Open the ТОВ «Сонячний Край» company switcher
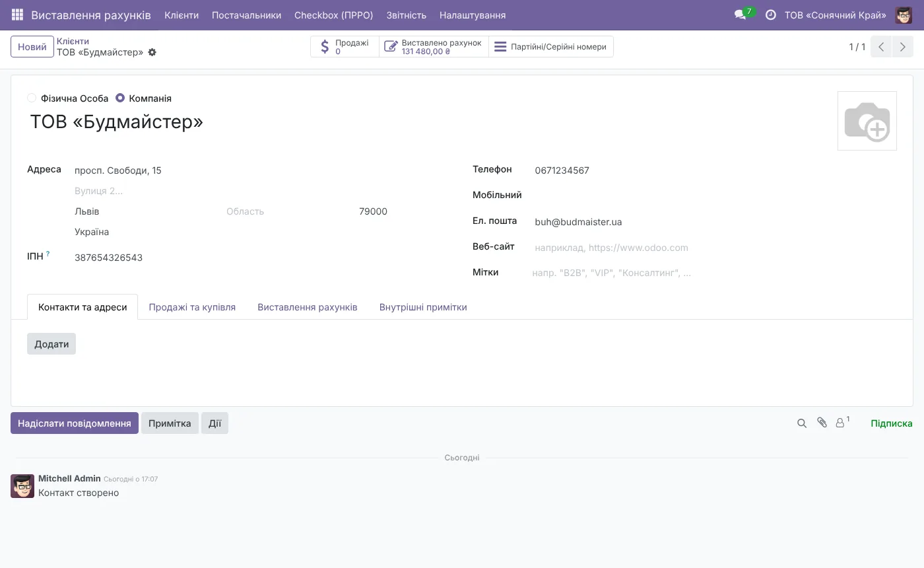Viewport: 924px width, 568px height. (x=835, y=15)
